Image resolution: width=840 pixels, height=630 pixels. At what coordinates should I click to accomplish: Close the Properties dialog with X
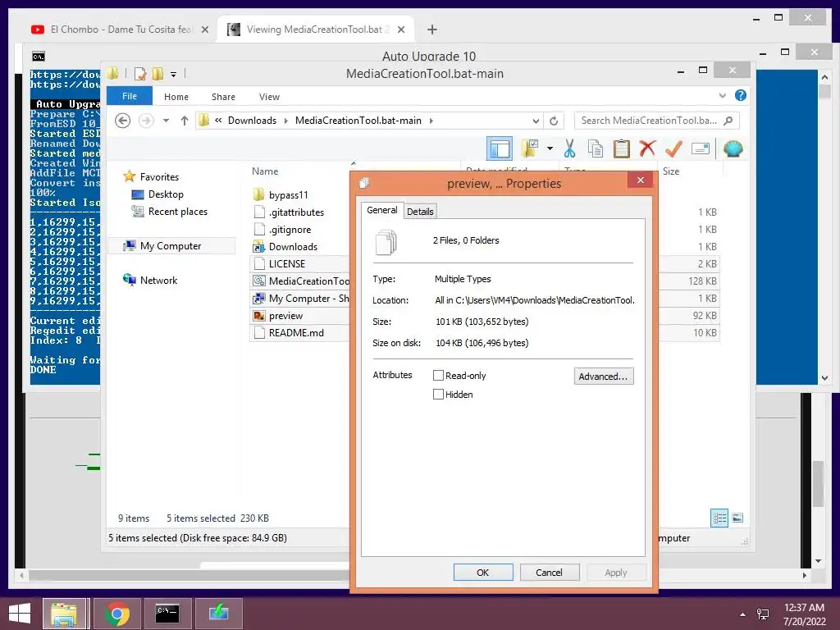(x=641, y=180)
